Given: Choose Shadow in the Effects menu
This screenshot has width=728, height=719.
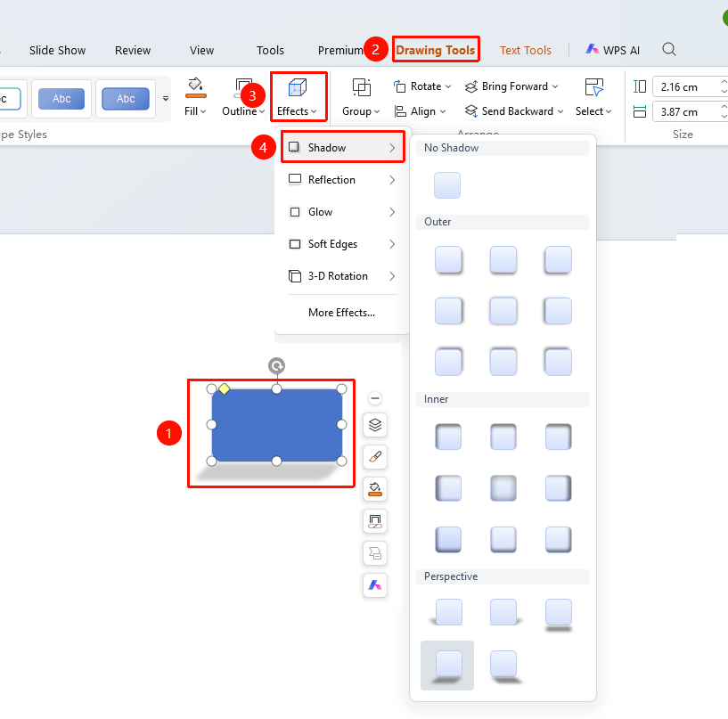Looking at the screenshot, I should point(342,148).
